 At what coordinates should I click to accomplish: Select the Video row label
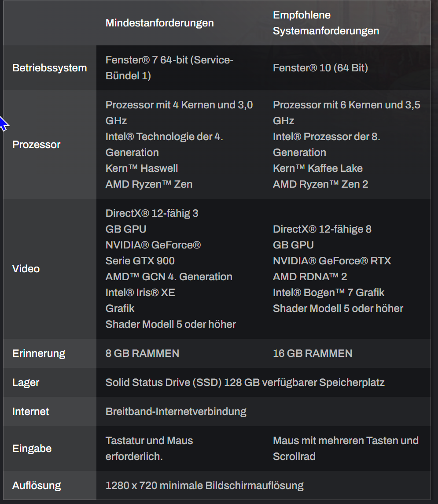pos(26,269)
